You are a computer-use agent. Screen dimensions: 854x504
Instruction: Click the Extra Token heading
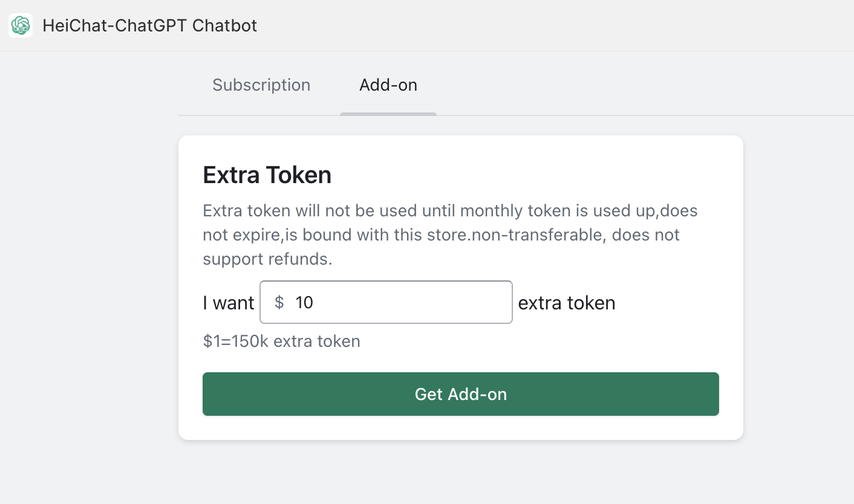point(267,175)
